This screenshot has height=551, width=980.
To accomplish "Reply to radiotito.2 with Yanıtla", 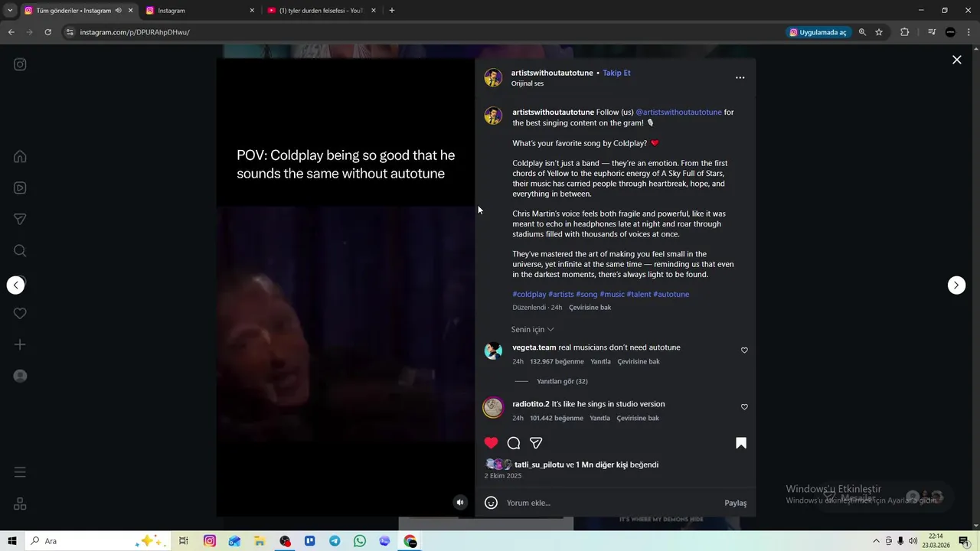I will [x=599, y=418].
